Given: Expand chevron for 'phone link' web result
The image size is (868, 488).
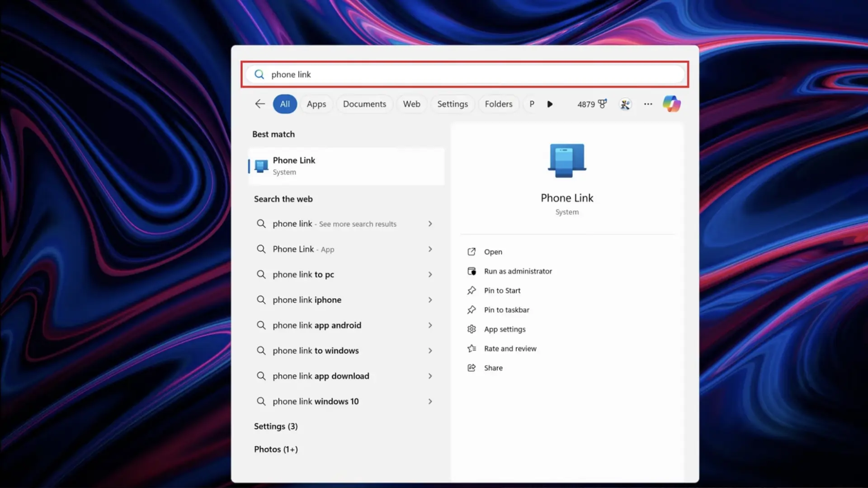Looking at the screenshot, I should click(x=430, y=224).
